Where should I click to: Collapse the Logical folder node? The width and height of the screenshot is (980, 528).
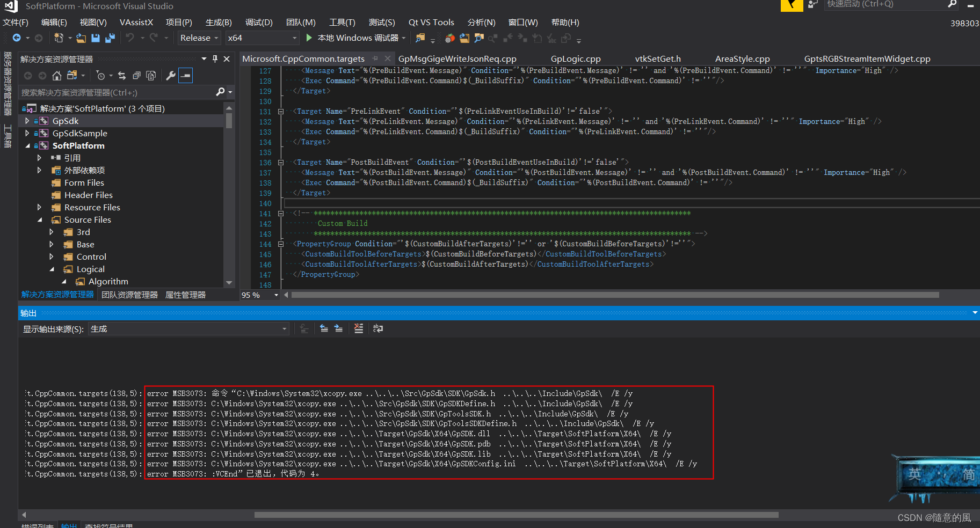click(x=52, y=269)
